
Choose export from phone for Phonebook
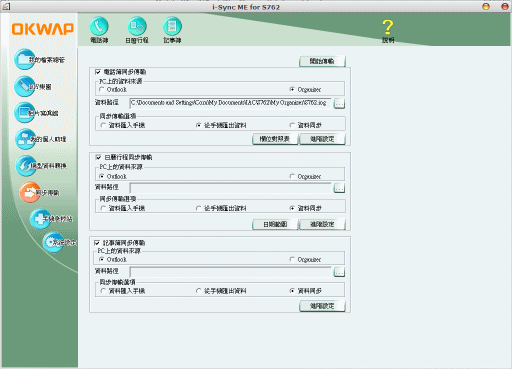point(199,125)
